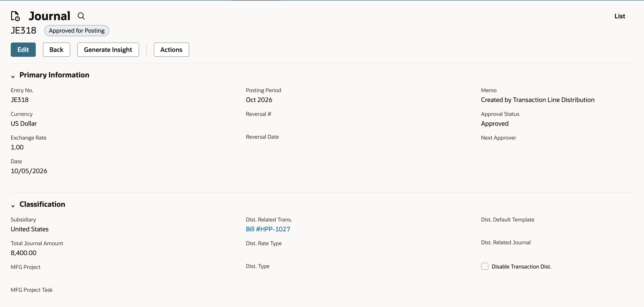Check the Disable Transaction Dist. checkbox
This screenshot has width=644, height=307.
pos(485,266)
